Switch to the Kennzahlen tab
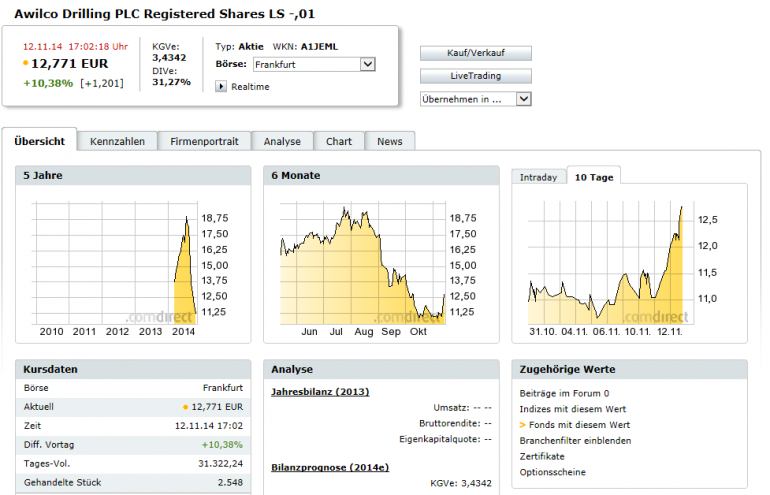The width and height of the screenshot is (770, 495). (x=117, y=142)
